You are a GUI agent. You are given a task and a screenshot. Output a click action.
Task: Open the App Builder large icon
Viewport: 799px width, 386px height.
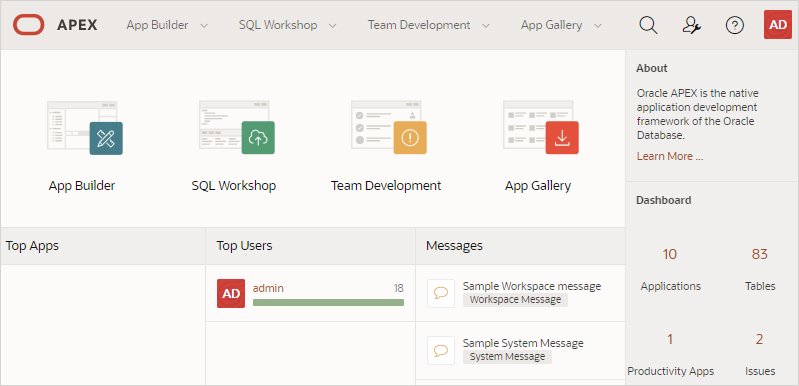(x=85, y=128)
